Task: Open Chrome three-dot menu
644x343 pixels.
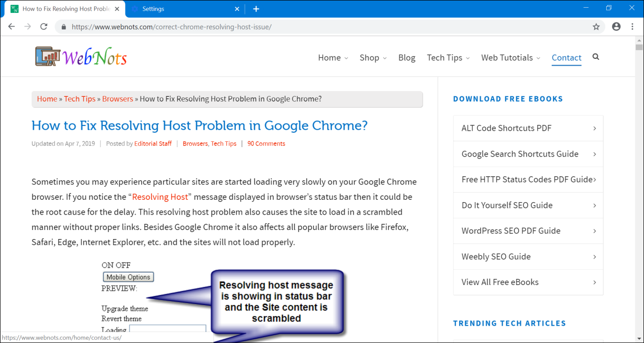Action: [x=633, y=27]
